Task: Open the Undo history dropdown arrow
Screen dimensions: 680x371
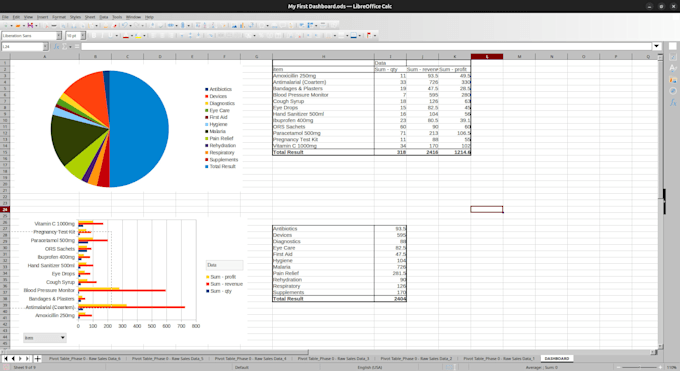Action: coord(131,26)
